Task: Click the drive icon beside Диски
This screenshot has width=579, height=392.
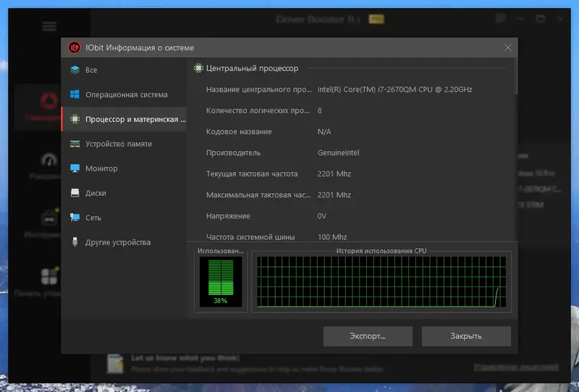Action: tap(75, 192)
